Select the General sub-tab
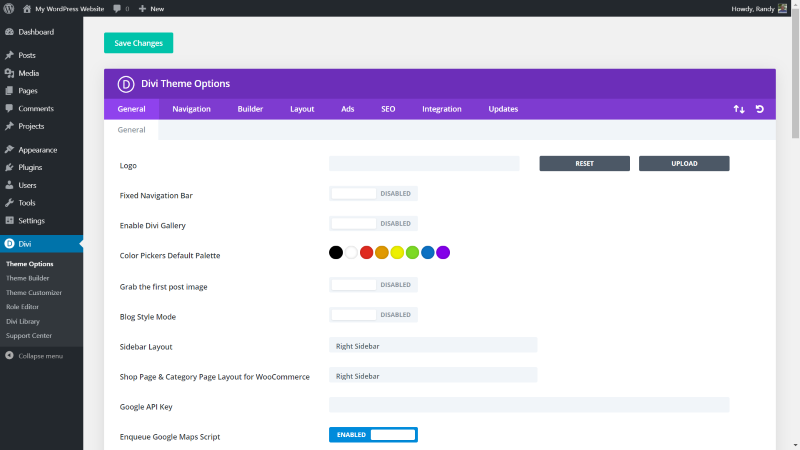800x450 pixels. [x=131, y=130]
